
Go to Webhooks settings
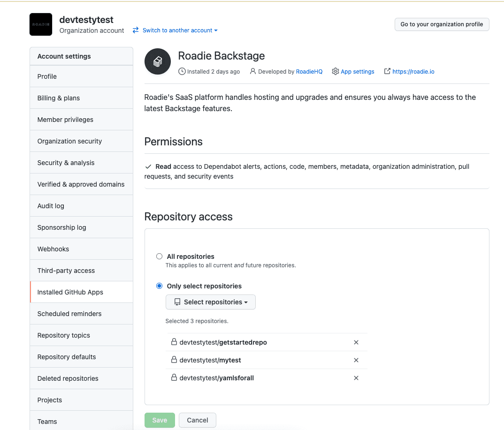(x=81, y=249)
